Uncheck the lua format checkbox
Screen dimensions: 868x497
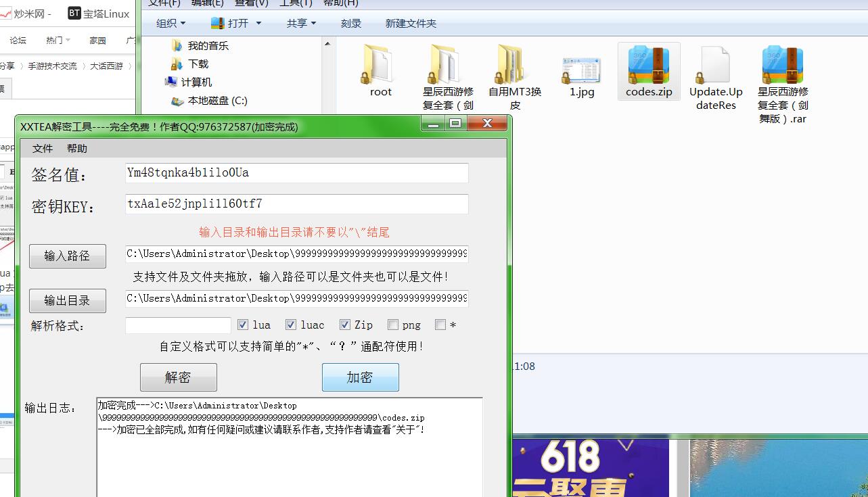click(x=242, y=325)
